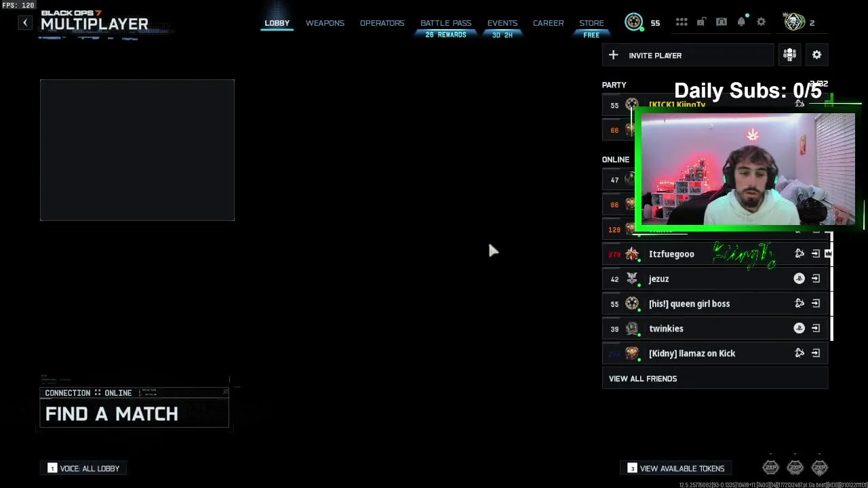Image resolution: width=868 pixels, height=488 pixels.
Task: Select friend jezuz in online list
Action: pyautogui.click(x=715, y=279)
